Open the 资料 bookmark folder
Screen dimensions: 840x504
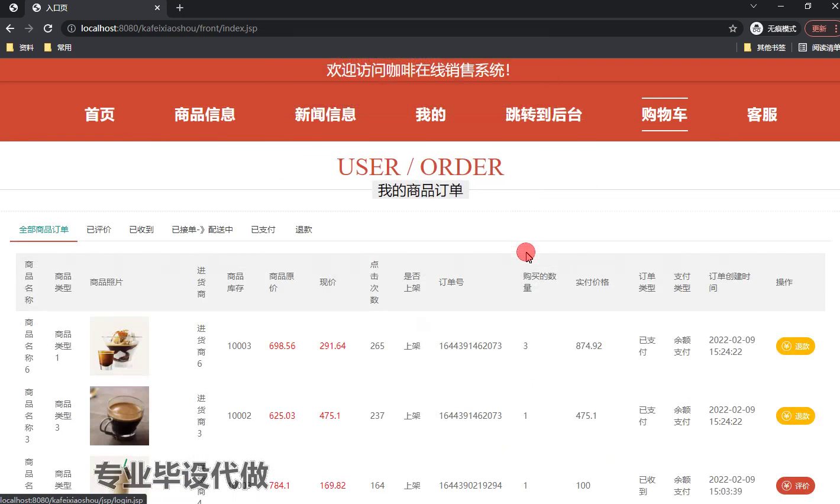click(x=20, y=47)
